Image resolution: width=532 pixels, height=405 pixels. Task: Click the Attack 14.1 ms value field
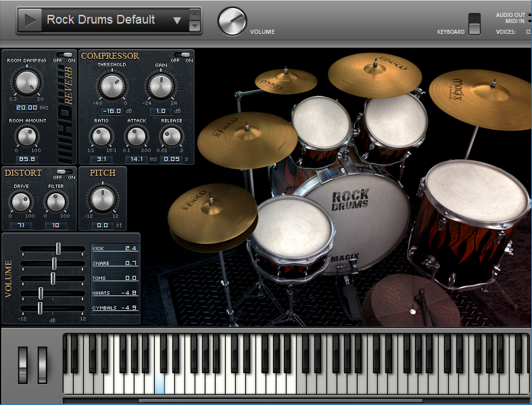[137, 159]
